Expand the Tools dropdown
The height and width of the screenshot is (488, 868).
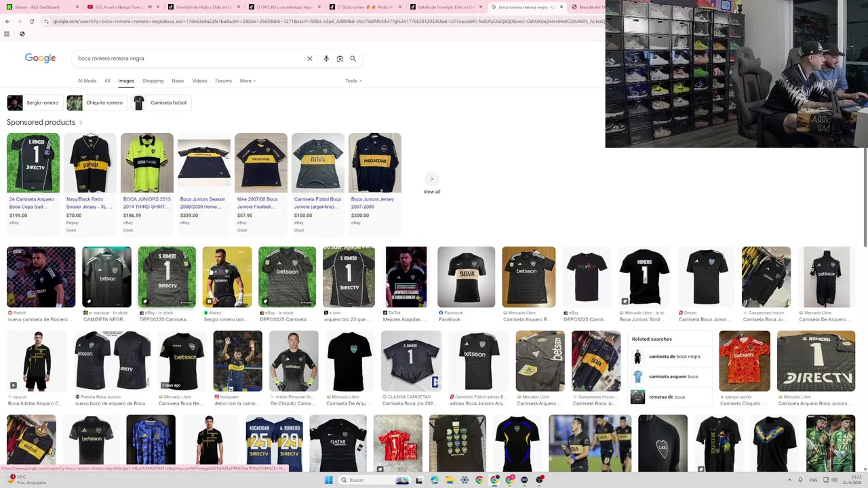tap(353, 81)
